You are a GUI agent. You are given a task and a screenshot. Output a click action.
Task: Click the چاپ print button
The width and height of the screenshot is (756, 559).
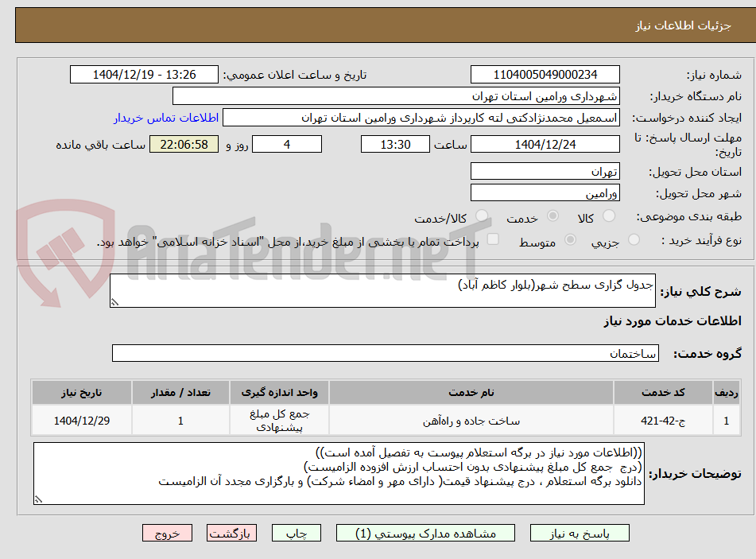click(x=297, y=534)
